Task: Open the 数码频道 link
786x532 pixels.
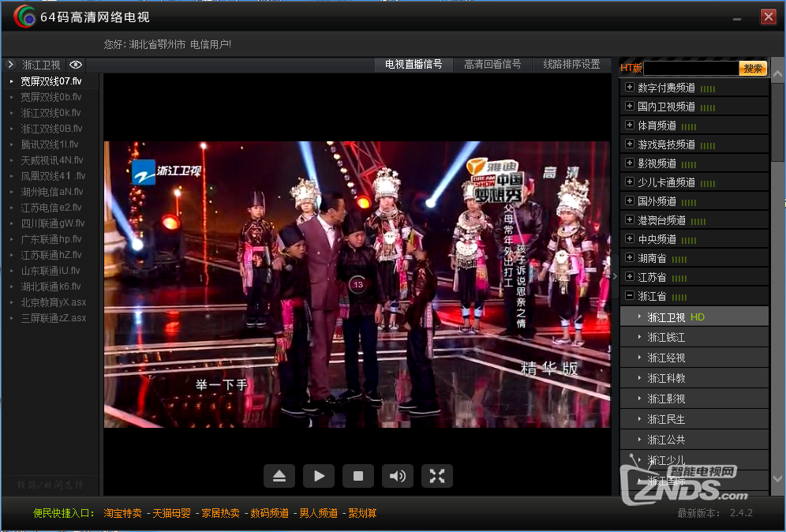Action: point(270,513)
